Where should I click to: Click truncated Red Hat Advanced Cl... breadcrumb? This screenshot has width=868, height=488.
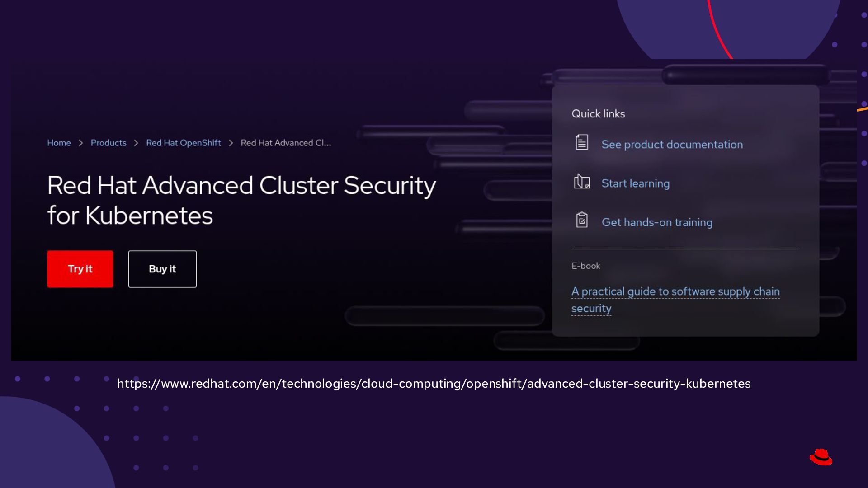[286, 143]
